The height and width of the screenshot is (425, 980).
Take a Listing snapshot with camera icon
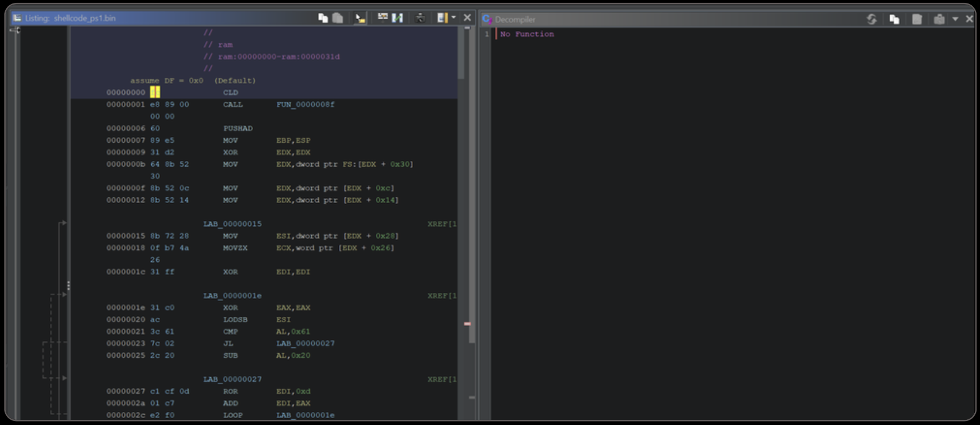[420, 18]
